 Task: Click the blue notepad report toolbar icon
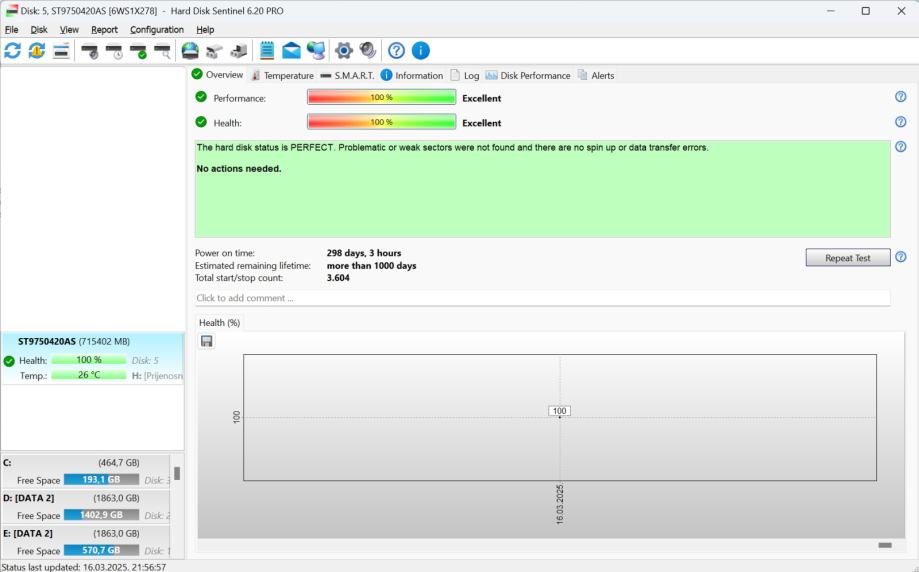pos(267,51)
